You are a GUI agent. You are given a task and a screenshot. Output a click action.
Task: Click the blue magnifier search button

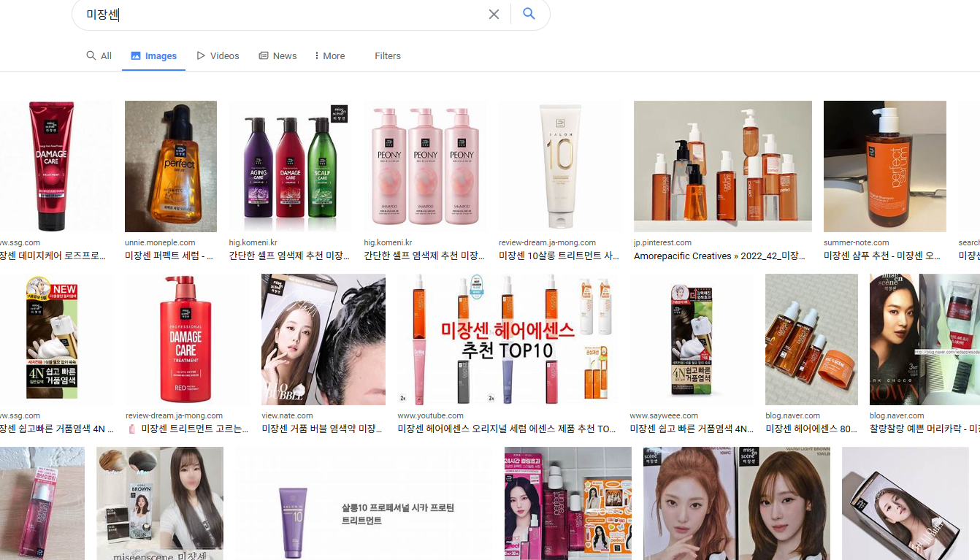tap(529, 14)
